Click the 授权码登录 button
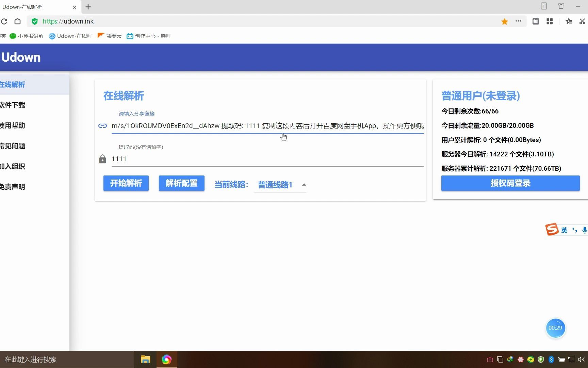The height and width of the screenshot is (368, 588). [x=510, y=183]
